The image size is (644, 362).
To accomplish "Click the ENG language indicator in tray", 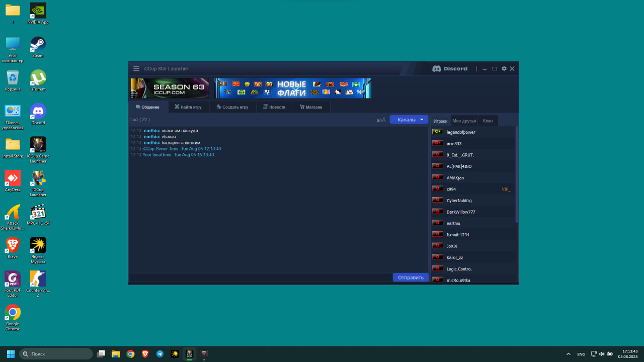I will click(x=581, y=354).
